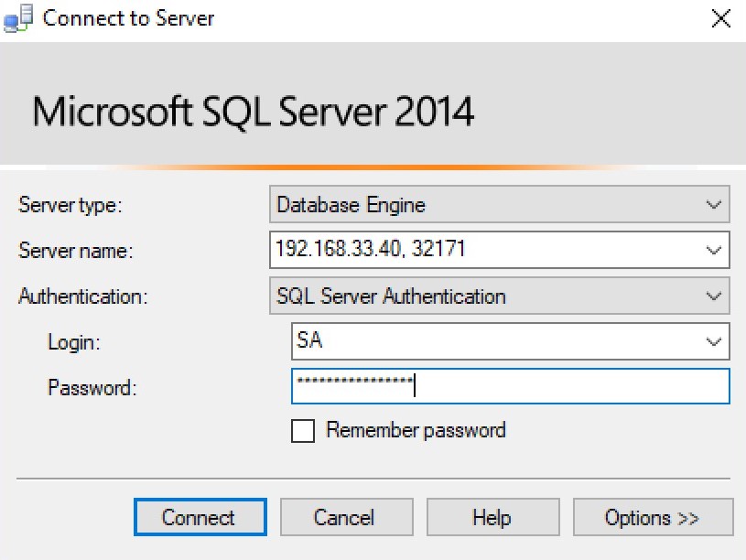This screenshot has width=746, height=560.
Task: Click the Login: label
Action: point(74,342)
